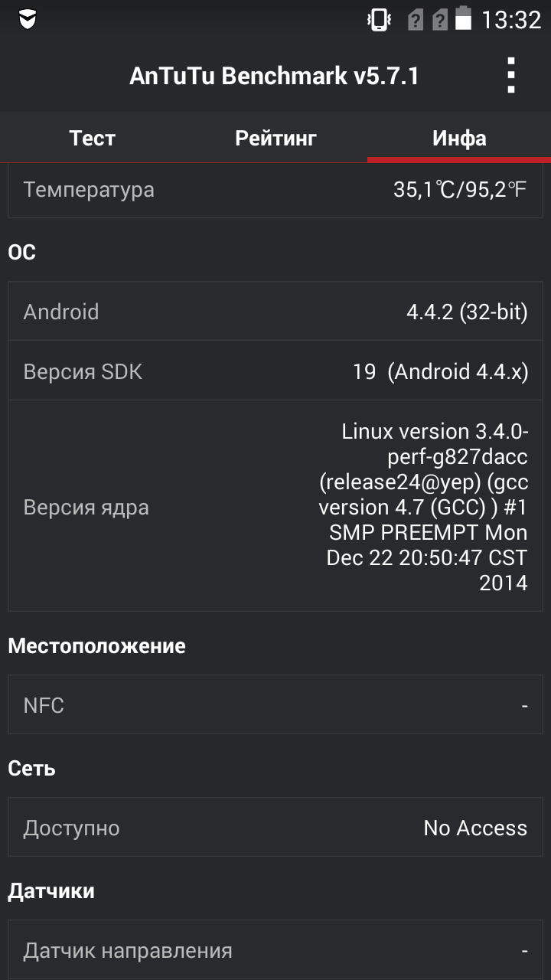551x980 pixels.
Task: Select the Android version row
Action: (275, 312)
